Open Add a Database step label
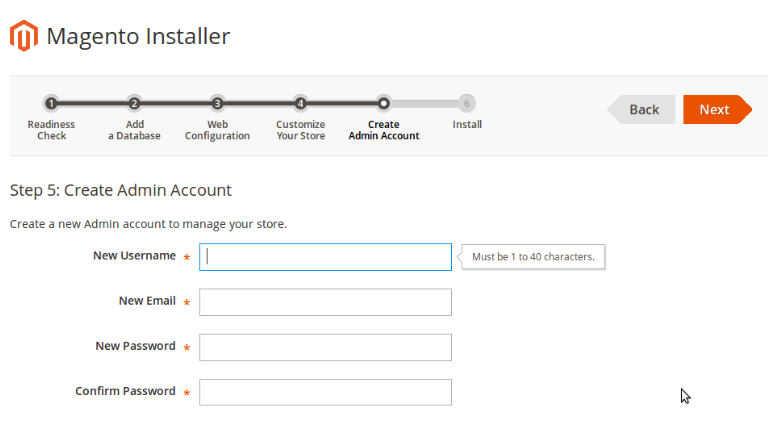 point(134,130)
